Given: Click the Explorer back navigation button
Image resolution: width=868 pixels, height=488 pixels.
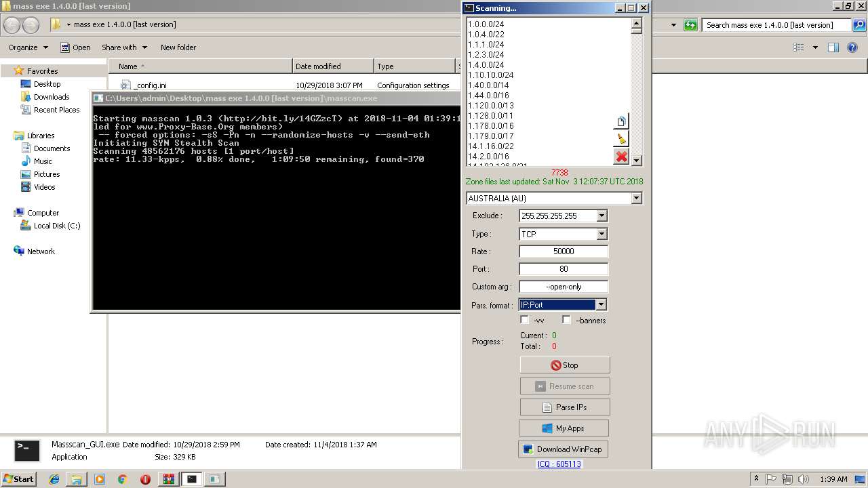Looking at the screenshot, I should click(x=12, y=25).
